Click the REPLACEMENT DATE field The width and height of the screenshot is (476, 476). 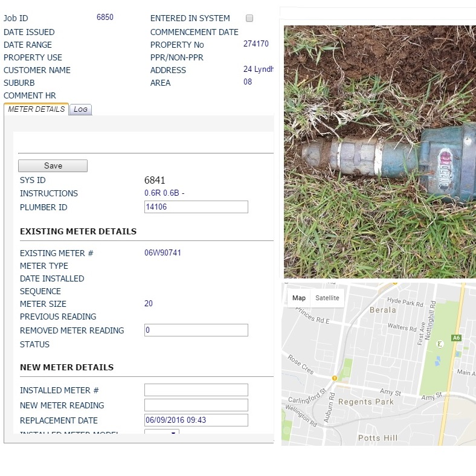196,420
